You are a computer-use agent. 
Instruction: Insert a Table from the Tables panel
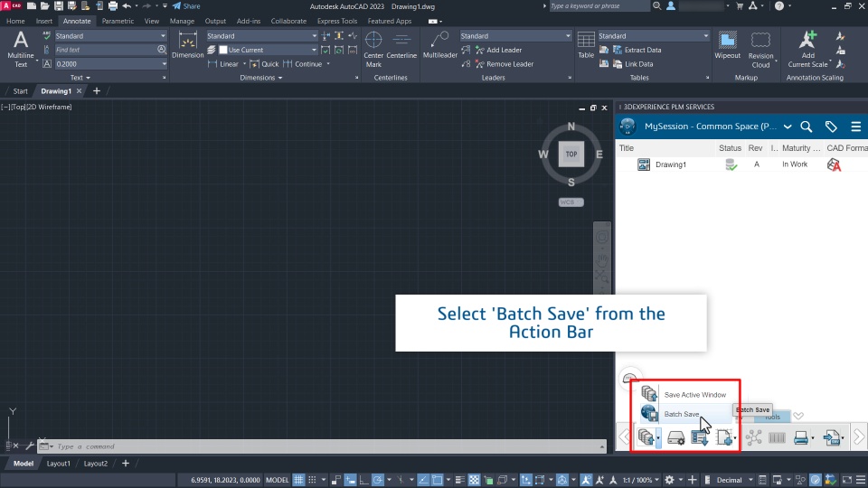[x=586, y=45]
